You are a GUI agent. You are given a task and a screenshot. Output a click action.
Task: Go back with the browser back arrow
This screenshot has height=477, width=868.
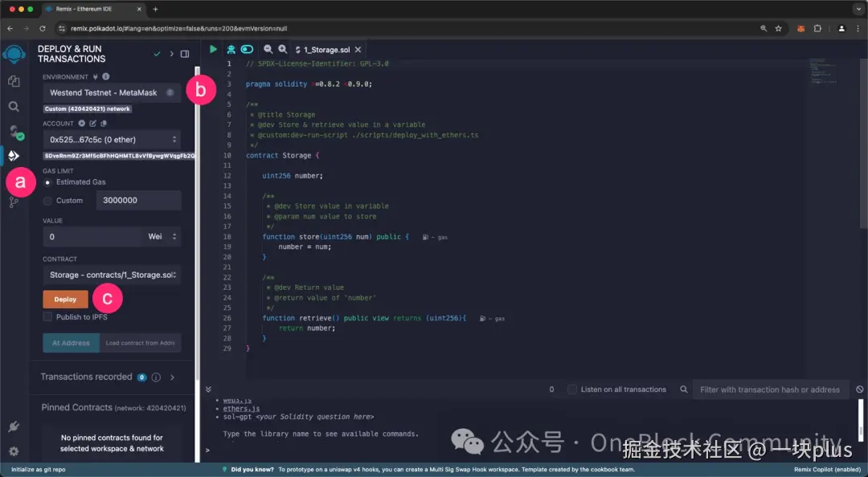coord(10,28)
